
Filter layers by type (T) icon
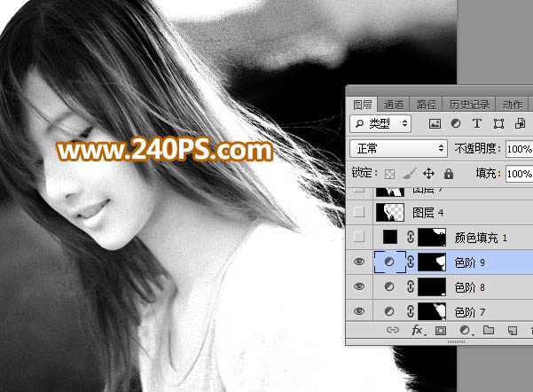(x=477, y=123)
